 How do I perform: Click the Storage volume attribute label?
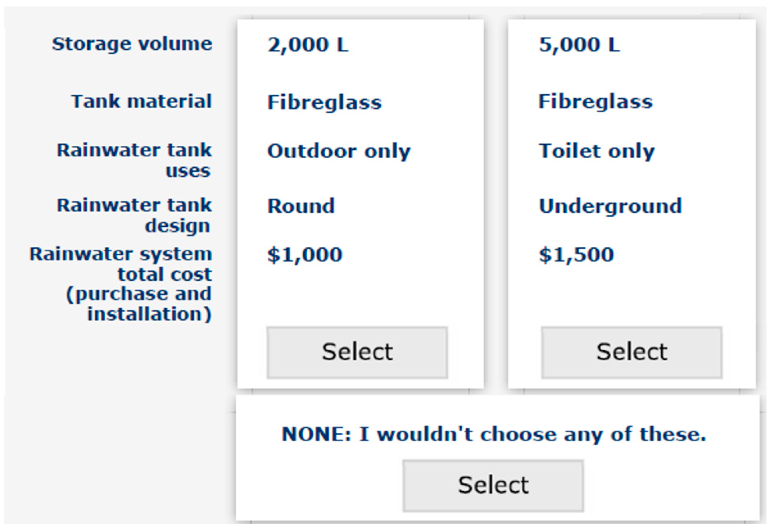[x=132, y=44]
